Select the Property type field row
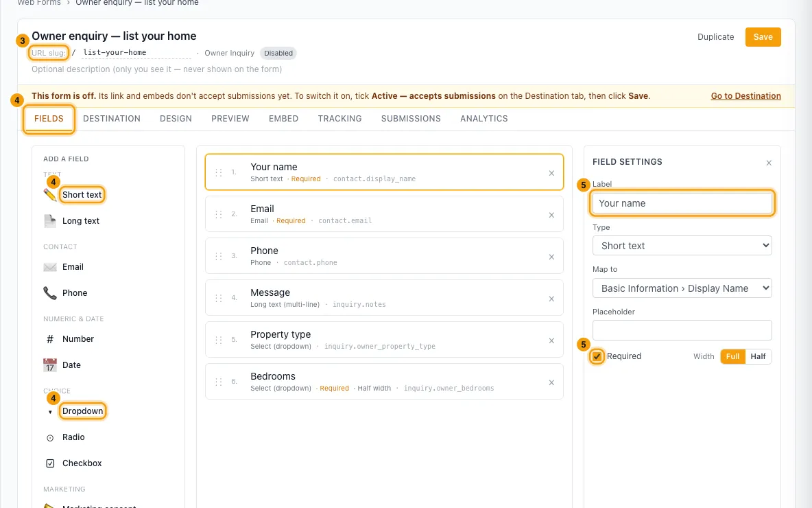Image resolution: width=812 pixels, height=508 pixels. 384,340
